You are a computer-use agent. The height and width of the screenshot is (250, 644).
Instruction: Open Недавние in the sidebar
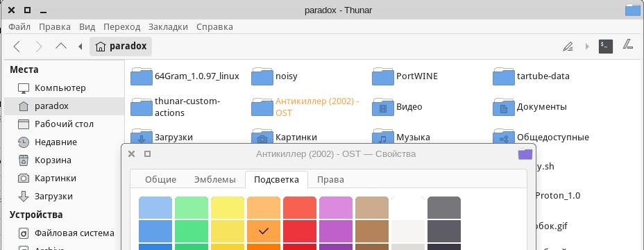click(65, 142)
